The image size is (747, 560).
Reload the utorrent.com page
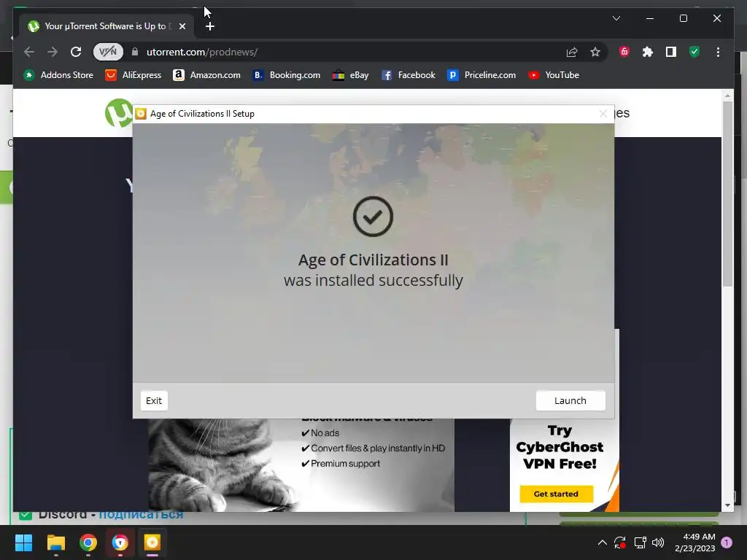coord(76,52)
